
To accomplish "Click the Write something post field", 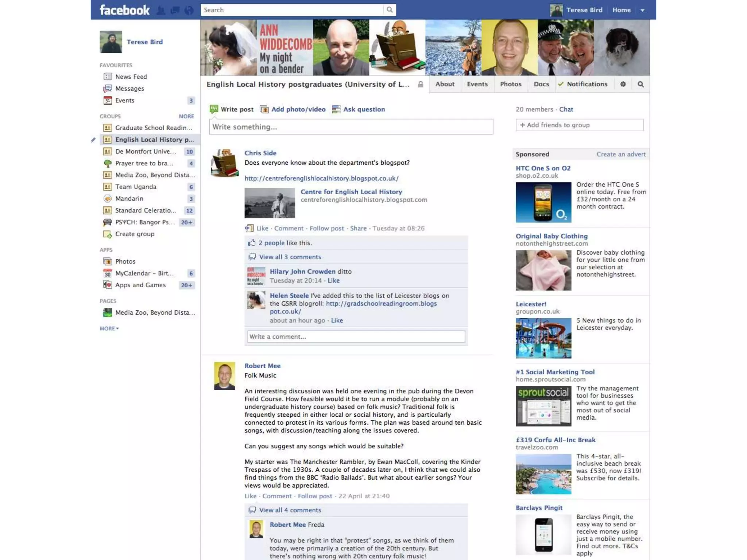I will (351, 127).
